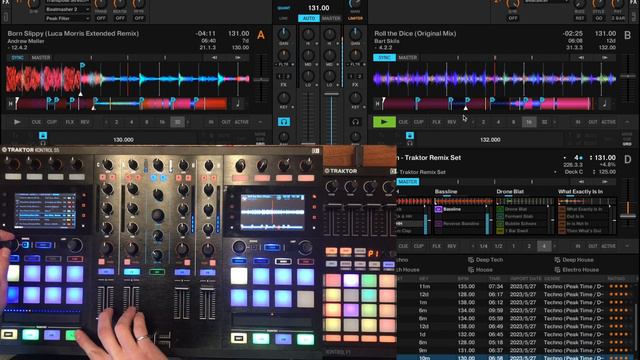Screen dimensions: 640x360
Task: Select loop size 4 on Deck D
Action: tap(544, 246)
